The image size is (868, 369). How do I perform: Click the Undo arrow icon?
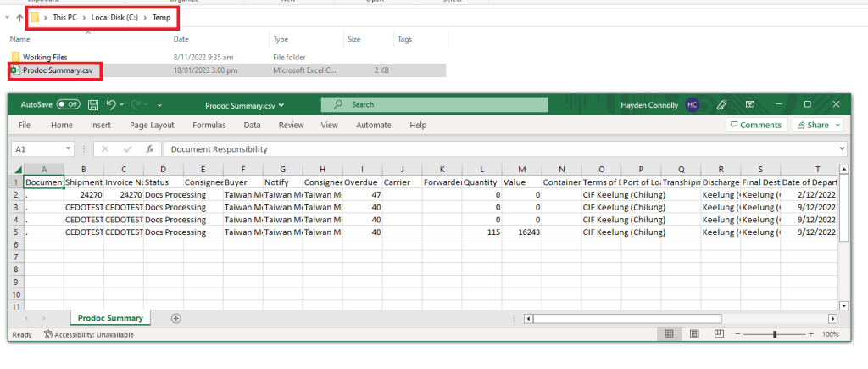(111, 104)
